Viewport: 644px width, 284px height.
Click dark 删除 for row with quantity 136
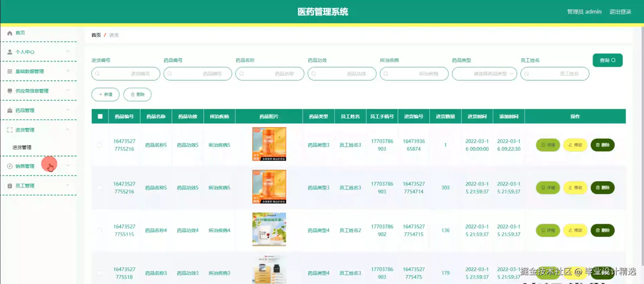602,230
